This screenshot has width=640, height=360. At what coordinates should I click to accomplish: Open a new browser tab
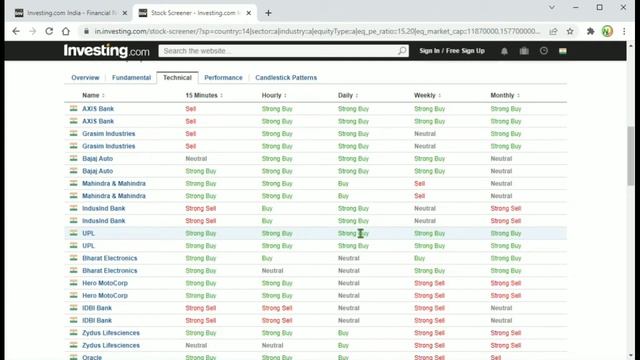[268, 13]
